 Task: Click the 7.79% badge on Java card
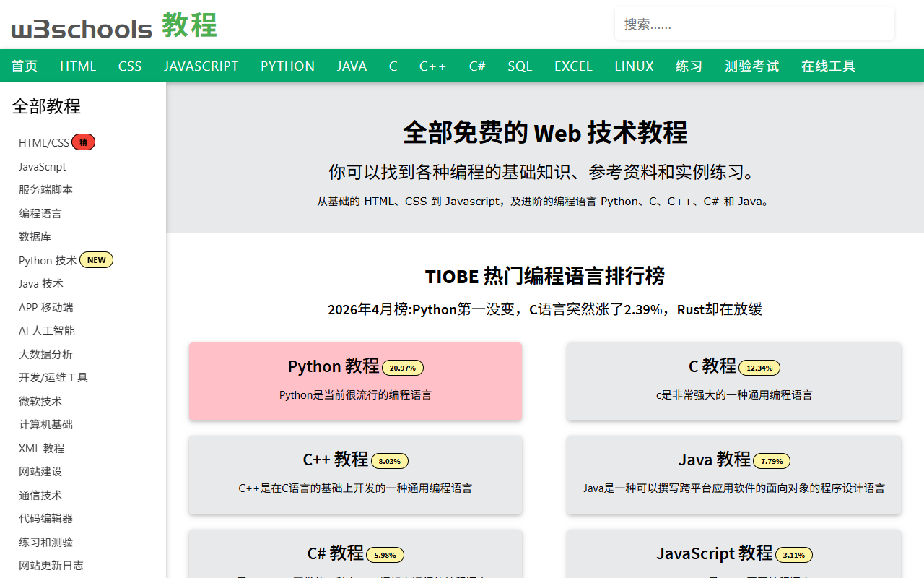point(772,461)
